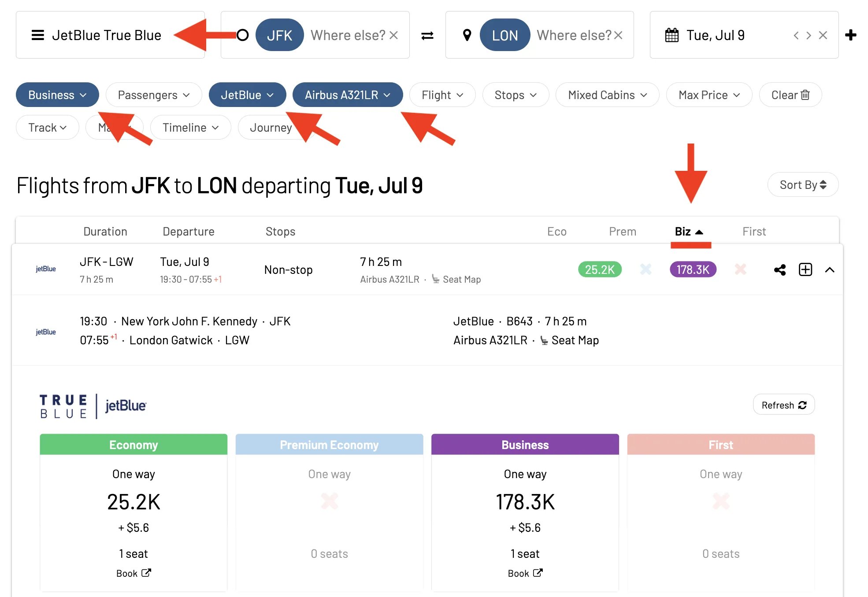The image size is (868, 597).
Task: Advance to the next date with right chevron
Action: point(809,35)
